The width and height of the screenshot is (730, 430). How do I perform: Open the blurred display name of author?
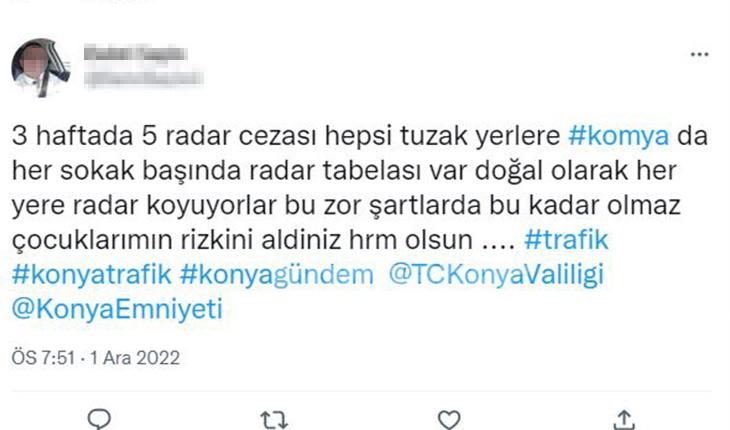point(136,54)
